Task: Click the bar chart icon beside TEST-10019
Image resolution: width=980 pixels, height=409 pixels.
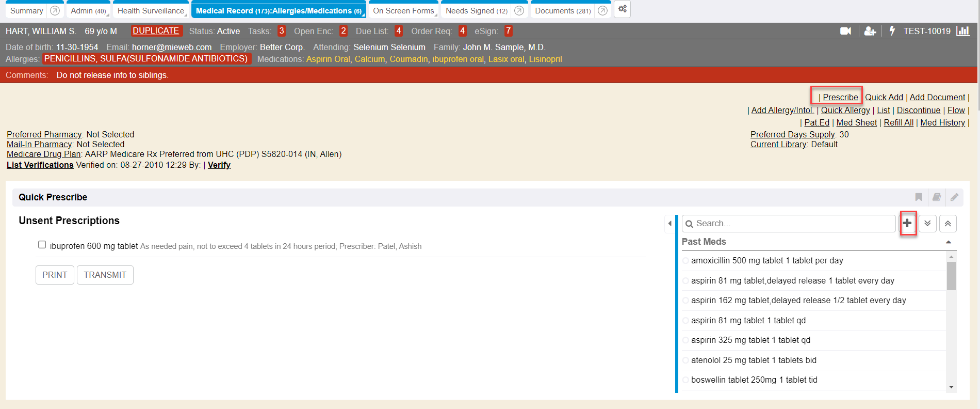Action: [x=963, y=31]
